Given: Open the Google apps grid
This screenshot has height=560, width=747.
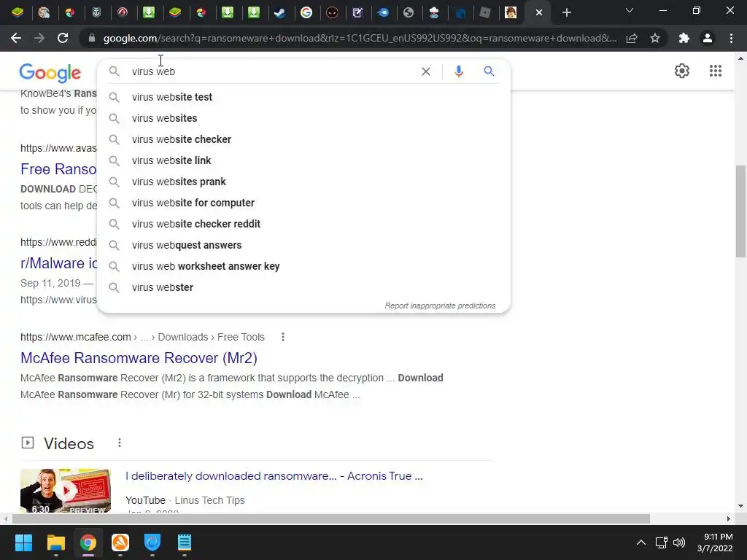Looking at the screenshot, I should point(715,71).
